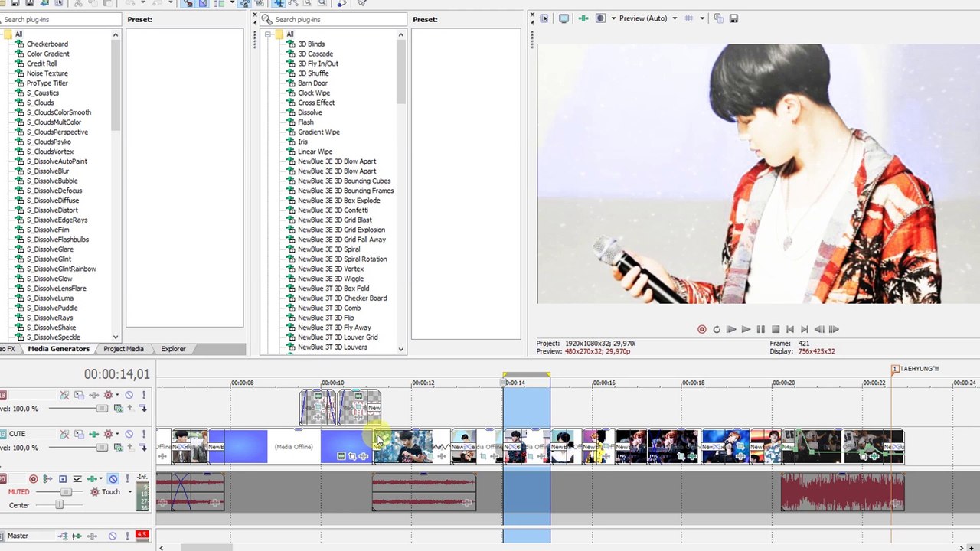Select the ProType Titler generator
Viewport: 980px width, 551px height.
pos(47,83)
